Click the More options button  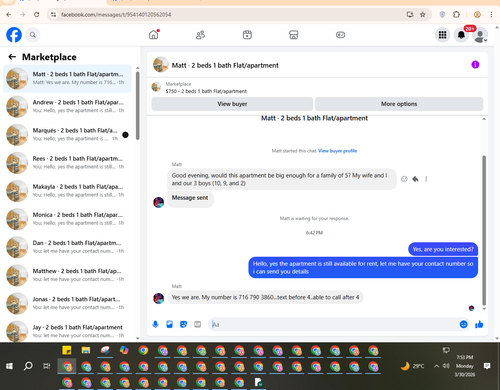coord(399,104)
